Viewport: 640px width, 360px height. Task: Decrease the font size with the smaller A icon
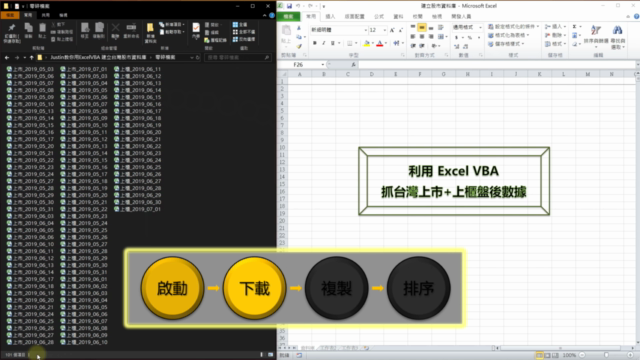pos(401,30)
